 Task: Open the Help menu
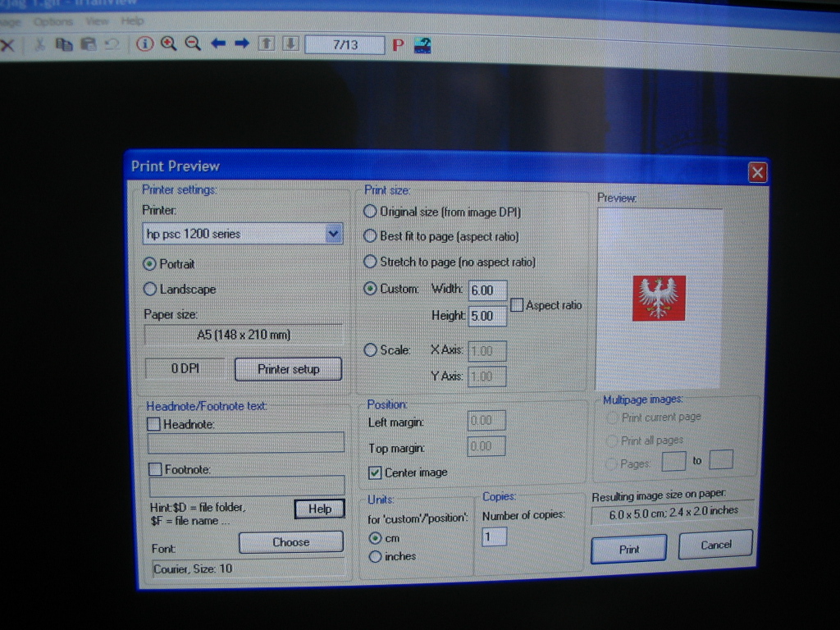(x=132, y=21)
